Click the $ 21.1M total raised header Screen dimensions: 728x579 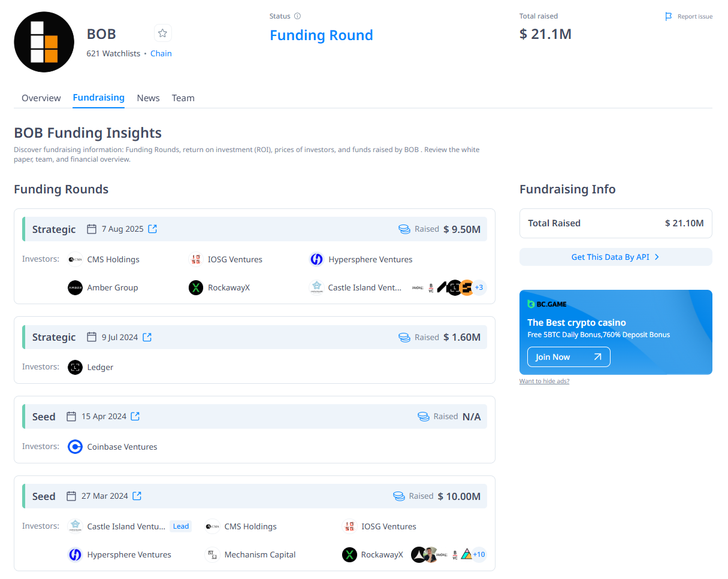(x=545, y=34)
